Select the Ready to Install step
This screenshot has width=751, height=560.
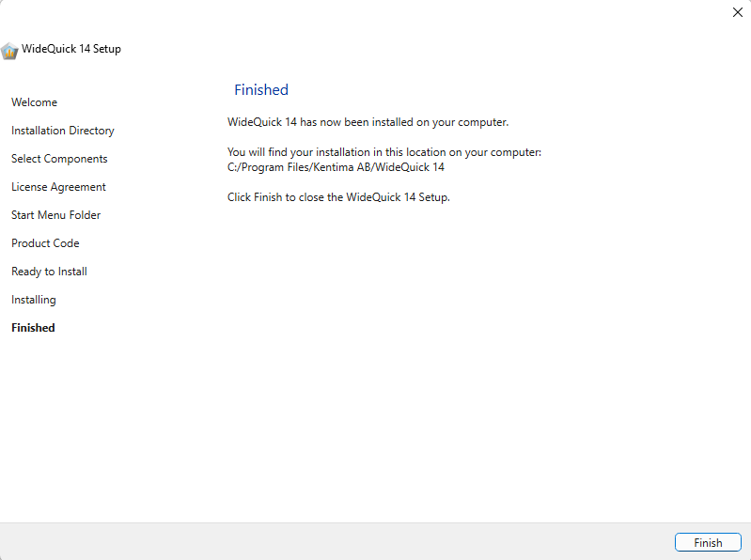click(49, 272)
